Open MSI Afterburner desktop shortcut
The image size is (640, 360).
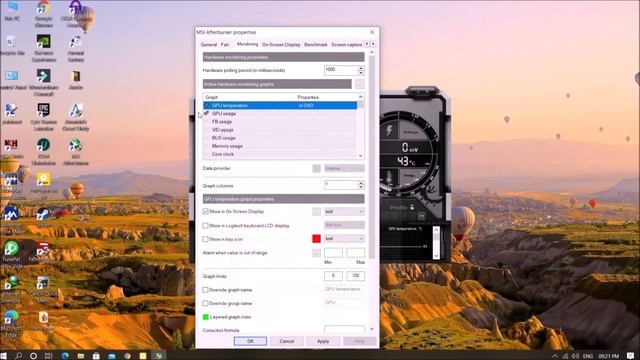coord(76,152)
